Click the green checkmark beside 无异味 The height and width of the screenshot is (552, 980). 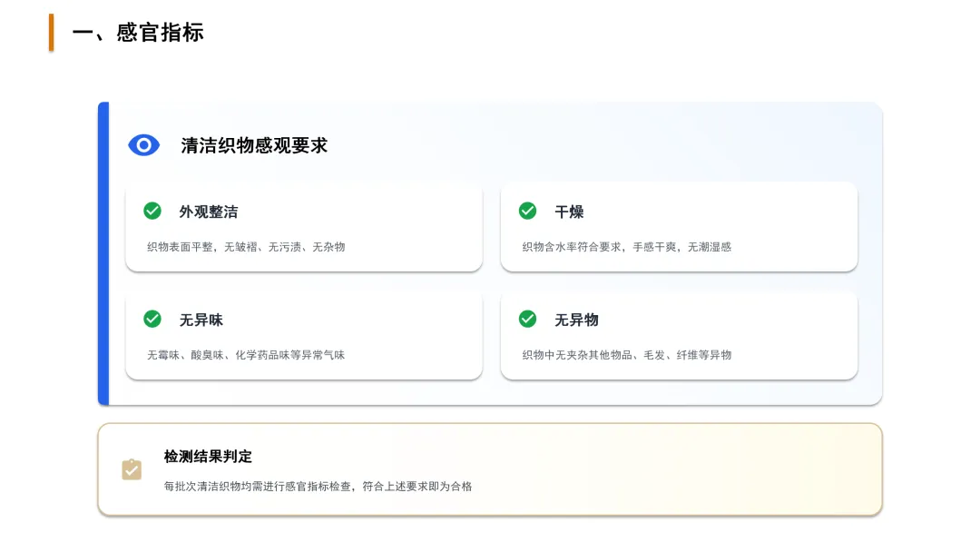click(152, 319)
